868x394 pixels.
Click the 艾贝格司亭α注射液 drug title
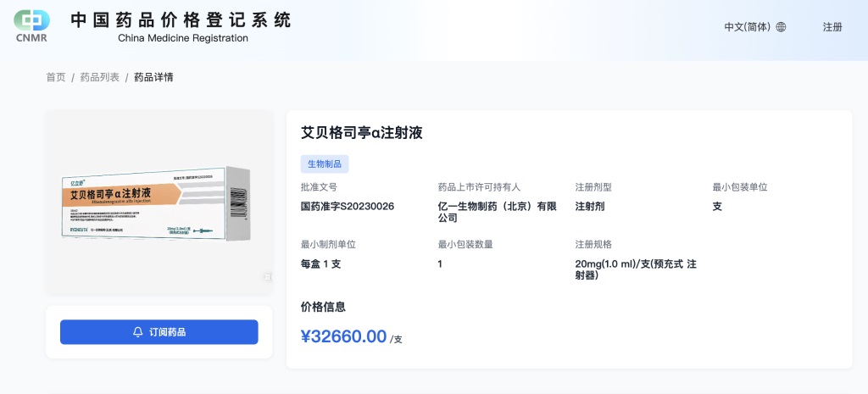[x=362, y=133]
